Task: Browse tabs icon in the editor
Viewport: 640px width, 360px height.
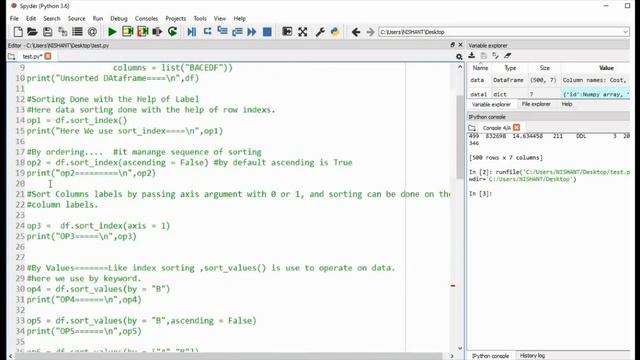Action: 12,56
